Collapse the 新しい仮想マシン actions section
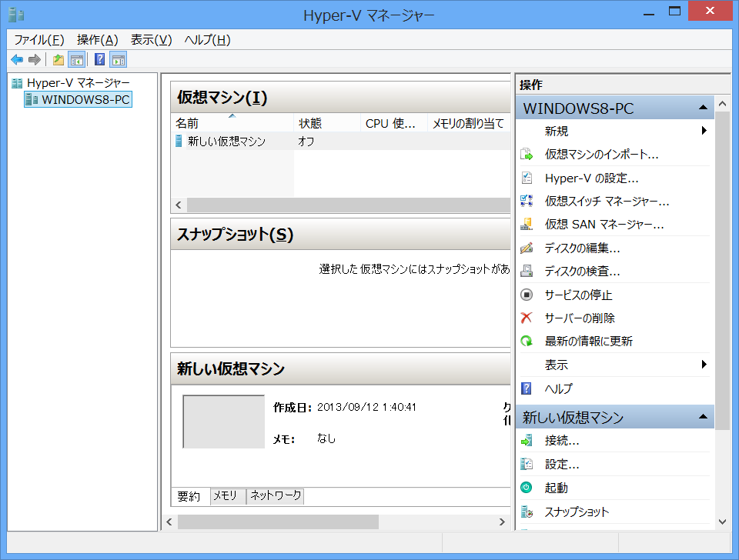 coord(703,416)
